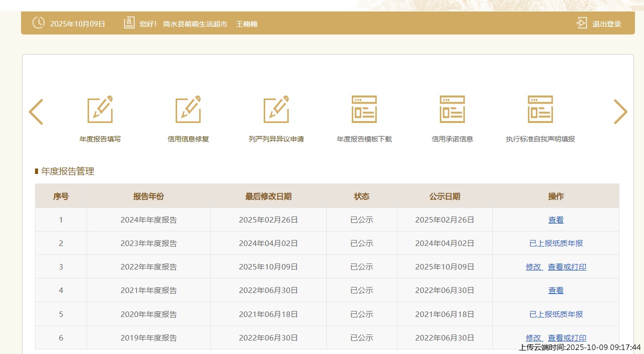This screenshot has height=354, width=644.
Task: Click the 退出登录 text link
Action: [606, 24]
